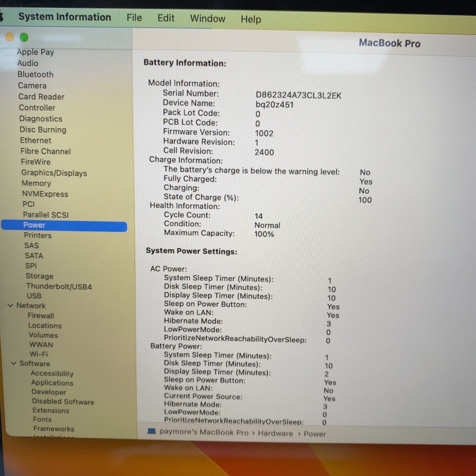
Task: Click the Condition value Normal
Action: pyautogui.click(x=268, y=225)
